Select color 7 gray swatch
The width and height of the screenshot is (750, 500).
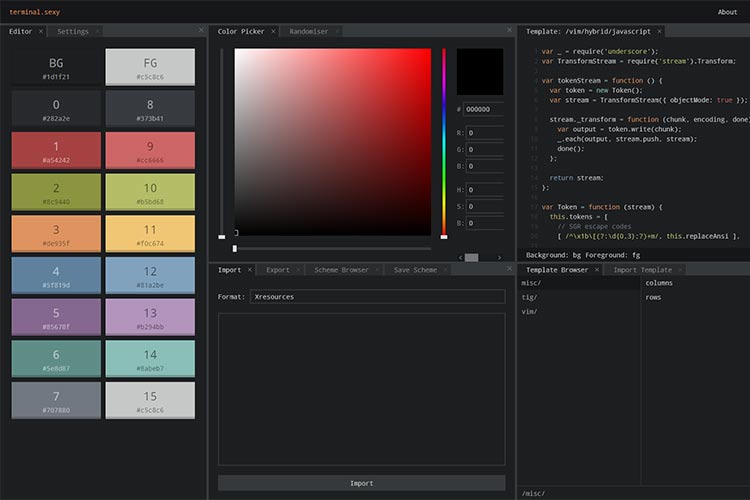[56, 400]
